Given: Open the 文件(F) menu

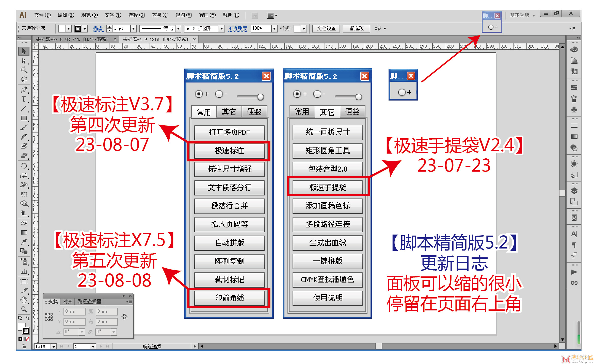Looking at the screenshot, I should click(42, 15).
